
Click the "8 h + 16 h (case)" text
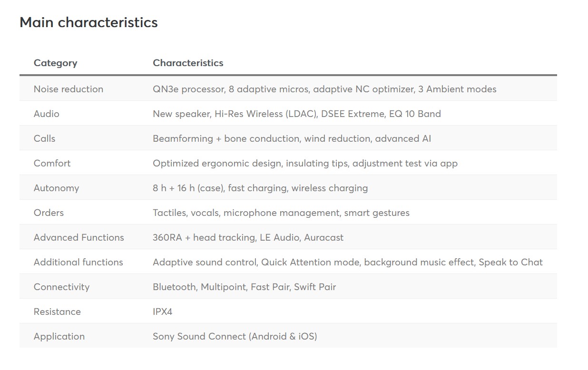click(188, 188)
